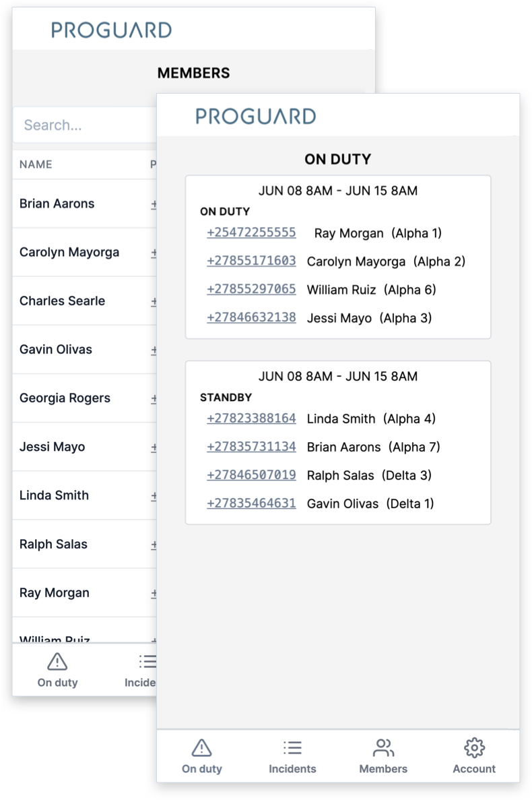Click Members label in front navigation bar

383,769
